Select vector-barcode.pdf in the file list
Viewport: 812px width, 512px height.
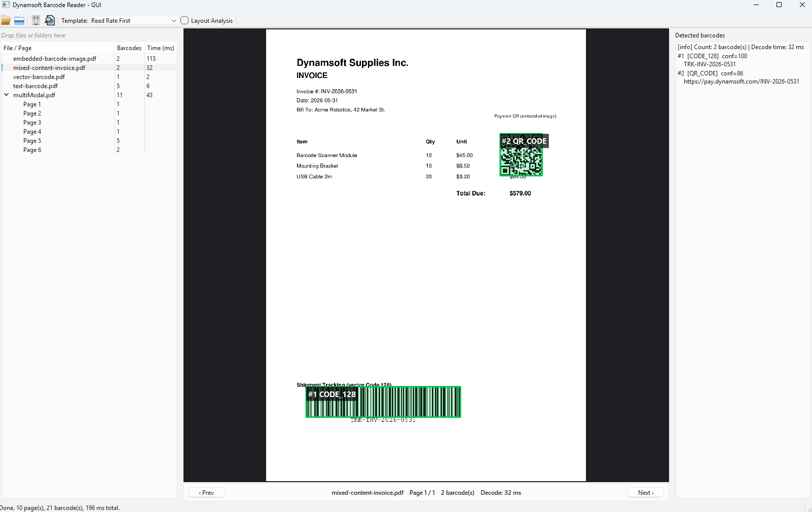pyautogui.click(x=39, y=77)
